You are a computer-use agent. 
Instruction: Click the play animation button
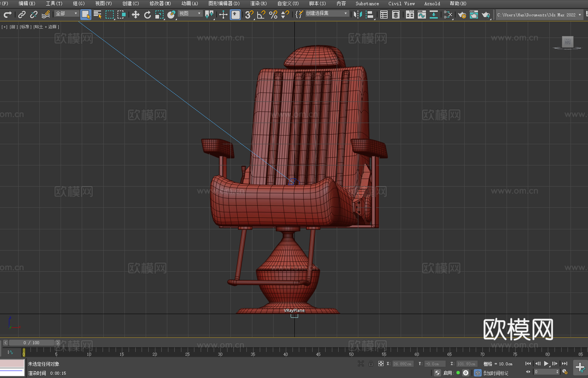coord(546,364)
